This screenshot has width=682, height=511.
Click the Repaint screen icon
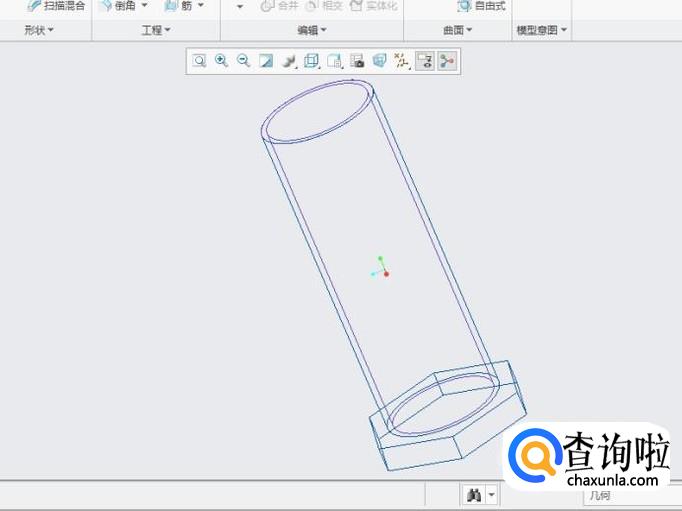266,61
